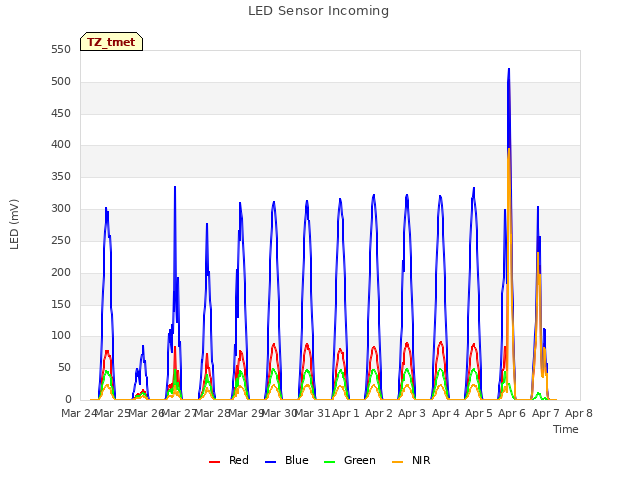
Task: Toggle the Green series legend label
Action: tap(360, 460)
